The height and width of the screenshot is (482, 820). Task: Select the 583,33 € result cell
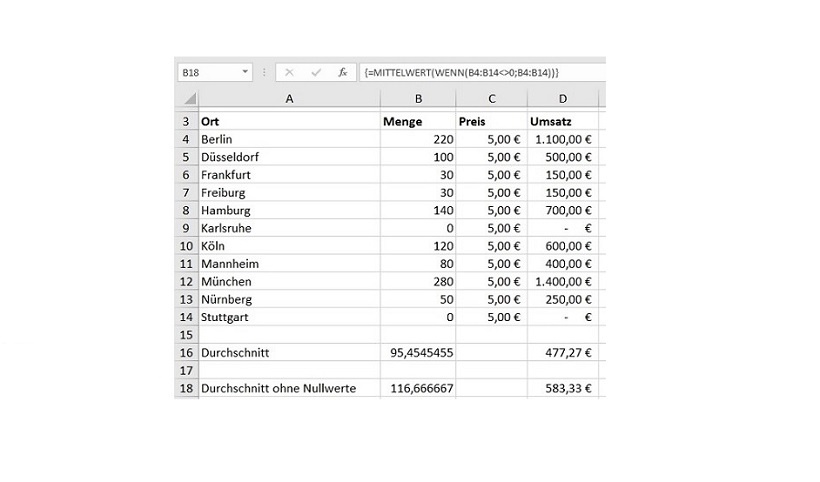tap(562, 388)
